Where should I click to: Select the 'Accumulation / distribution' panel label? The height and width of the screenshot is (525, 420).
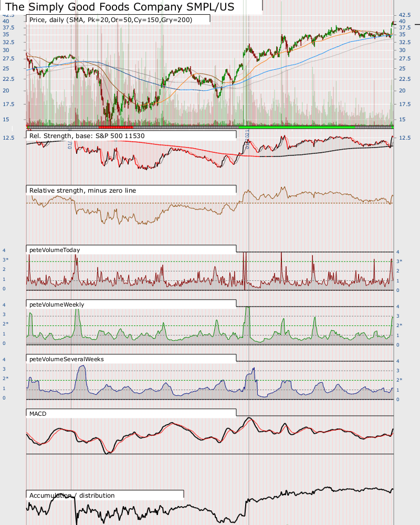click(x=72, y=496)
